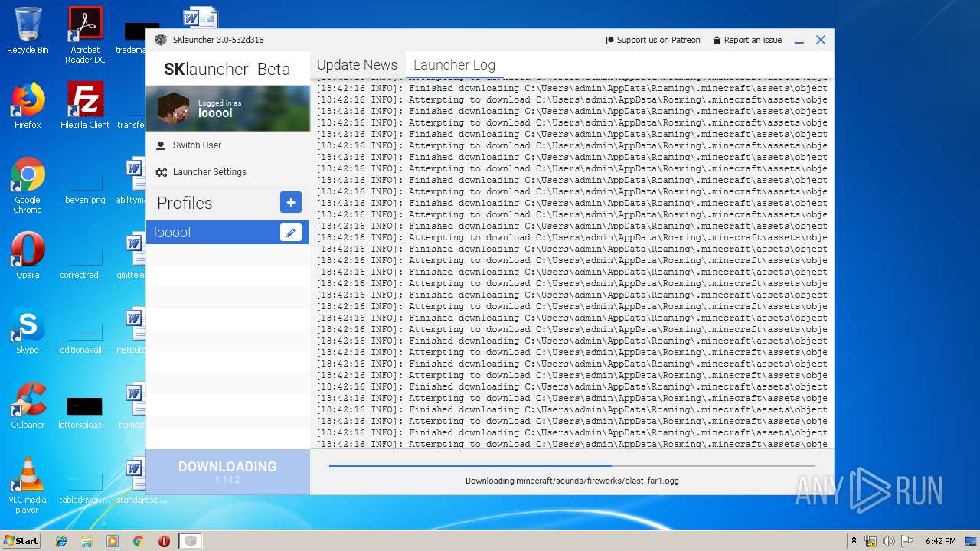980x551 pixels.
Task: Click the SKlauncher Beta logo text
Action: click(227, 69)
